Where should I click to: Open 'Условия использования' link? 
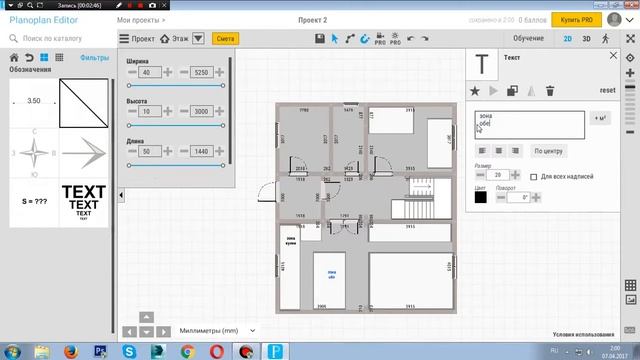coord(583,334)
